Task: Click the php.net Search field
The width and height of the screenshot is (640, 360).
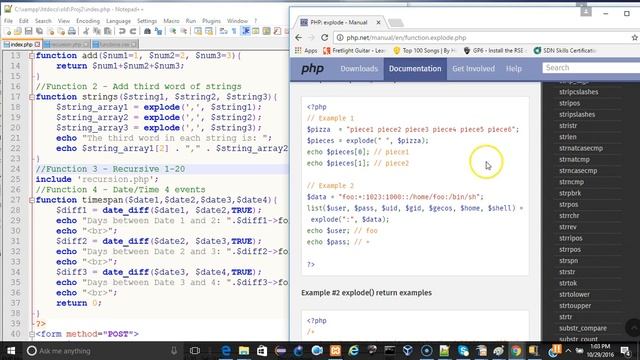Action: pyautogui.click(x=591, y=68)
